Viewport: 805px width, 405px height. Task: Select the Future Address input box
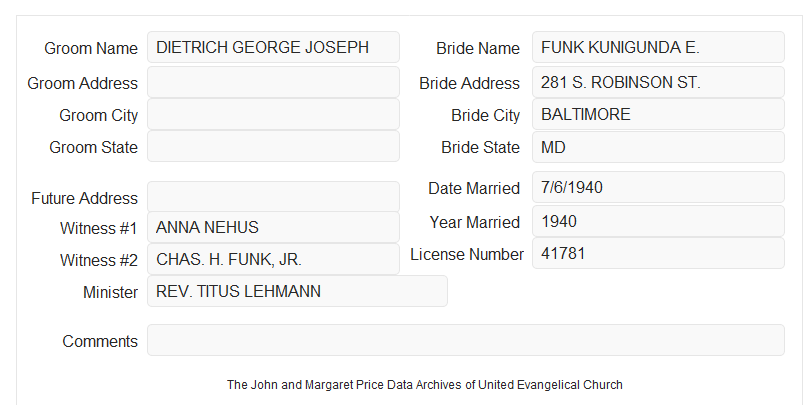tap(273, 197)
